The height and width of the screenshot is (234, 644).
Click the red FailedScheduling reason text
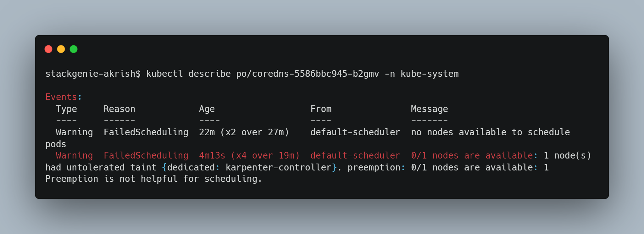click(146, 156)
